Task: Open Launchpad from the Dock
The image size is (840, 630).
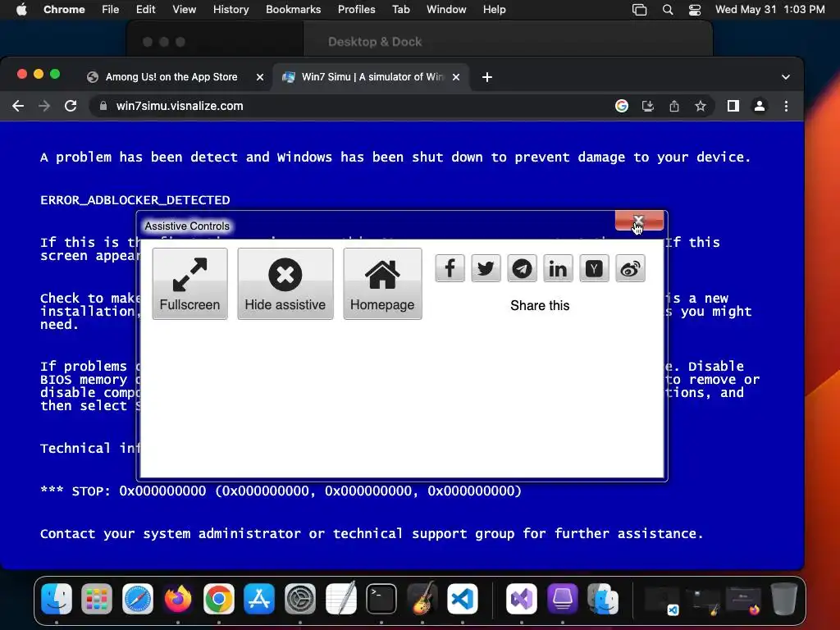Action: click(97, 598)
